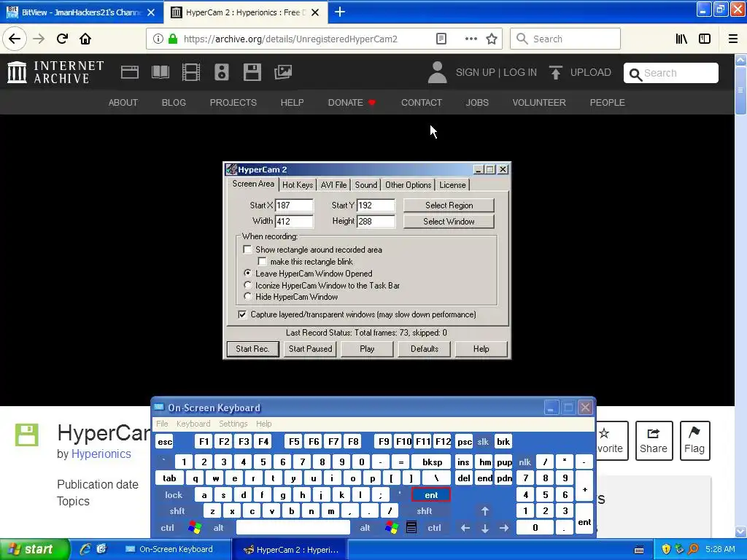Show Firefox sidebars icon
The image size is (747, 560).
tap(705, 39)
